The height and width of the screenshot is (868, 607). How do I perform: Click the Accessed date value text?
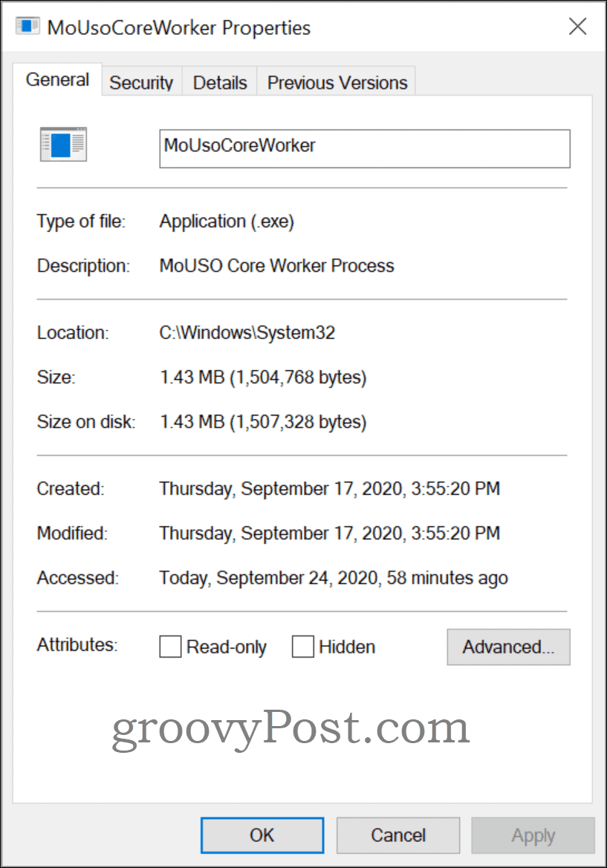click(333, 578)
